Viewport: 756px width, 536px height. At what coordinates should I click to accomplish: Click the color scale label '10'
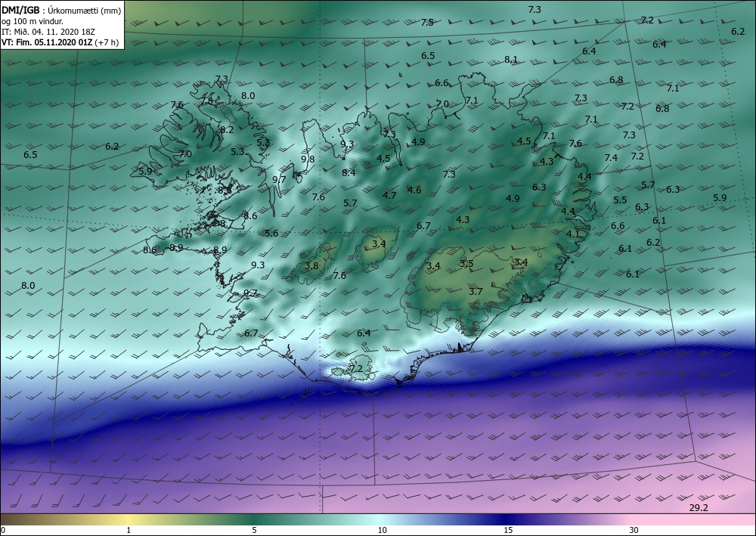pyautogui.click(x=383, y=530)
